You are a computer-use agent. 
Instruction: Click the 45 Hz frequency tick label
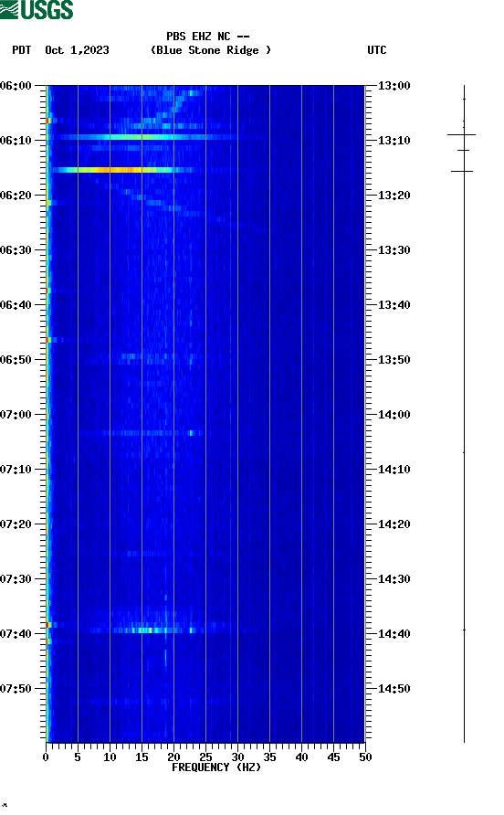pos(333,757)
